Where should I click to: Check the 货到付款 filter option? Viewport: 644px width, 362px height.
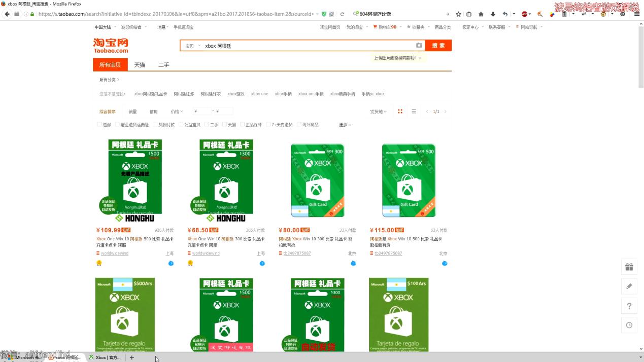click(155, 124)
